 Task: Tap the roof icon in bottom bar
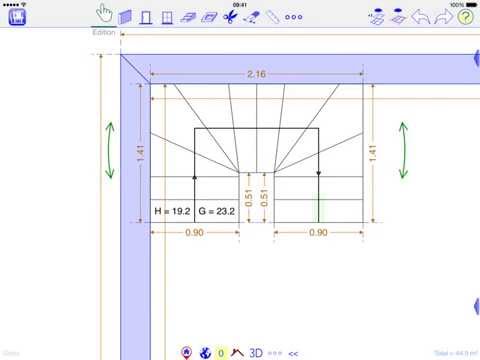[237, 352]
